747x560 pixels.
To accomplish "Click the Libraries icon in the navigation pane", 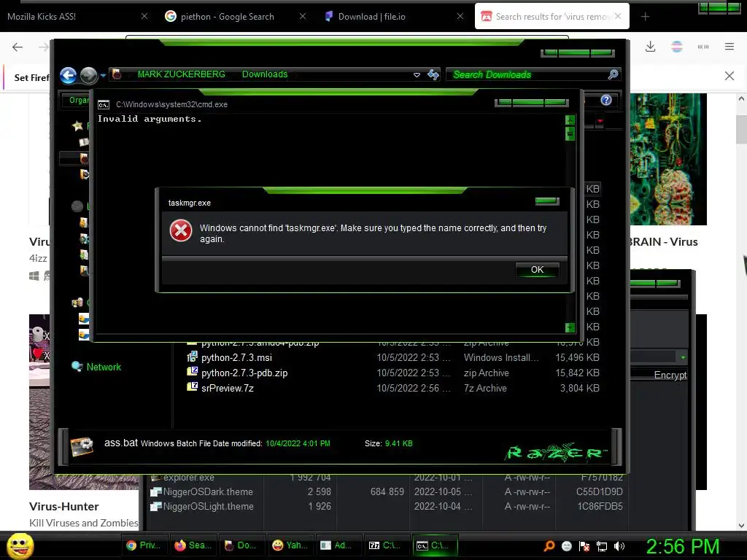I will (77, 206).
